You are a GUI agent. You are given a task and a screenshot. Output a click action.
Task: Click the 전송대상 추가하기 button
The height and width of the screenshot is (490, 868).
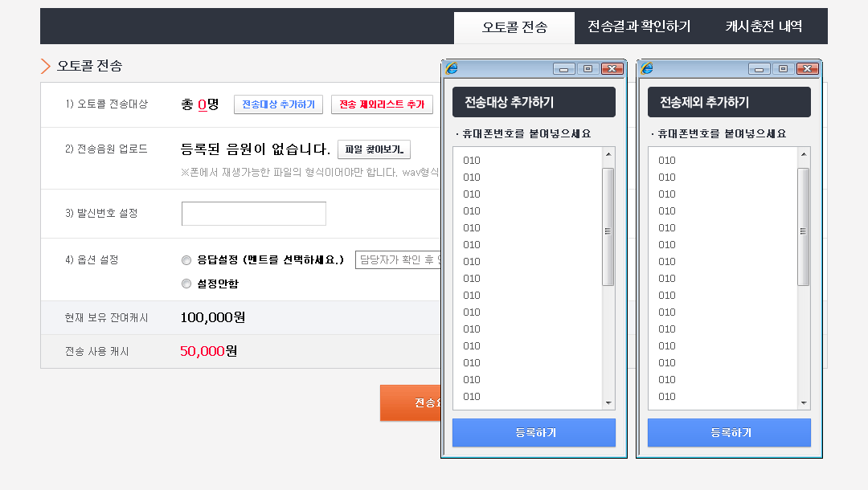pos(278,104)
